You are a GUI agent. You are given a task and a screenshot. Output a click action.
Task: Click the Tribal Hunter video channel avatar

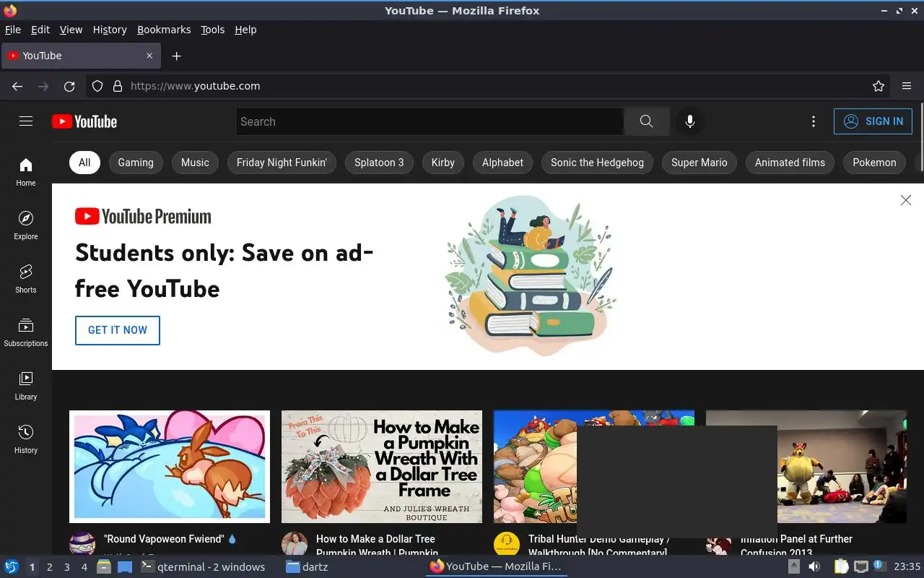click(507, 544)
